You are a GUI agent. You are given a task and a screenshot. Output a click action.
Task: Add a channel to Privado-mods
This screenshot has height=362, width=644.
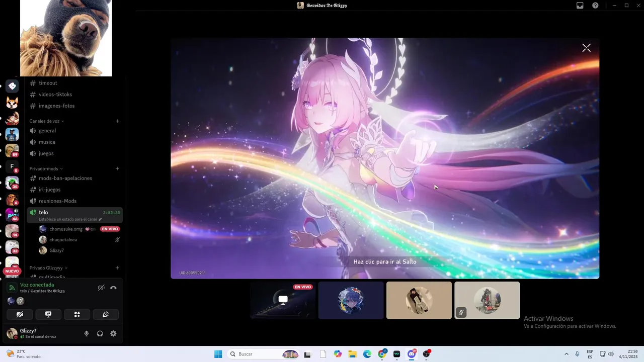pyautogui.click(x=117, y=169)
